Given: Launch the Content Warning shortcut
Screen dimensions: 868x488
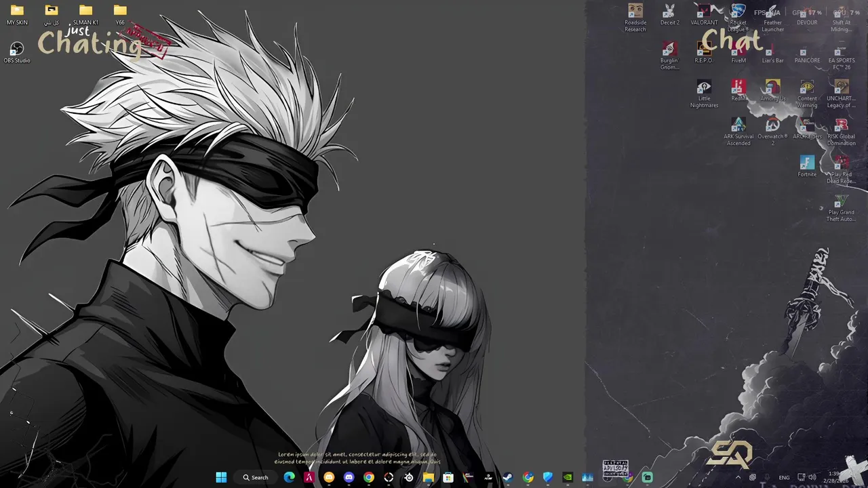Looking at the screenshot, I should [x=807, y=94].
